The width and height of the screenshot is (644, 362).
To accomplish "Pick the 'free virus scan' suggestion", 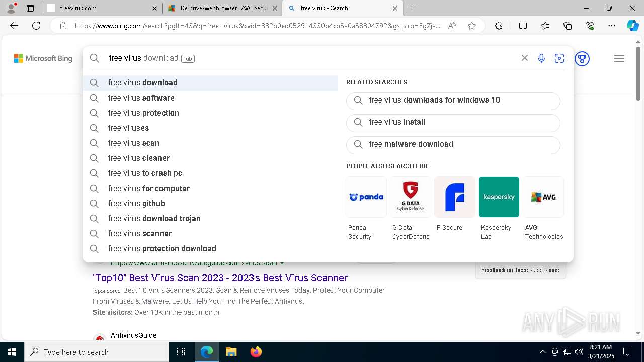I will [211, 143].
